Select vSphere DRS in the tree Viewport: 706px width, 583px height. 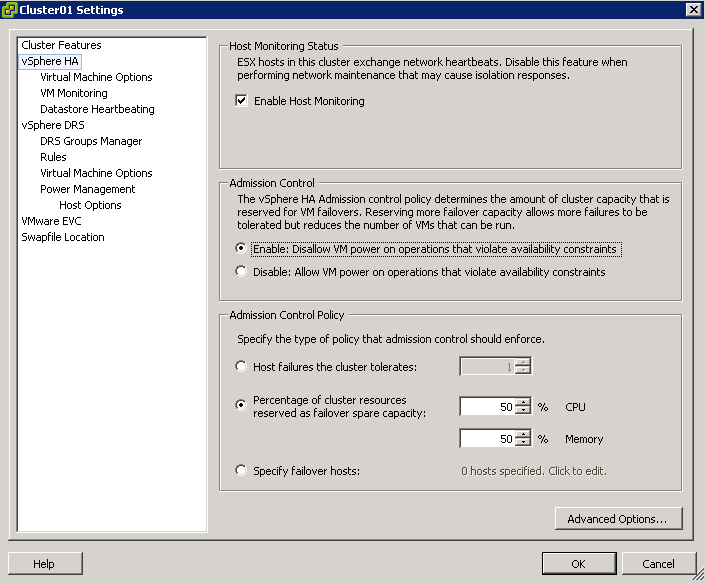click(x=53, y=125)
